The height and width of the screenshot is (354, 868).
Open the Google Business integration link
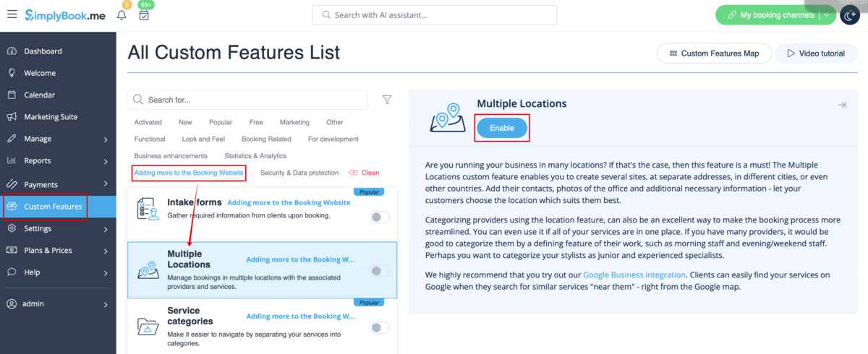tap(634, 275)
